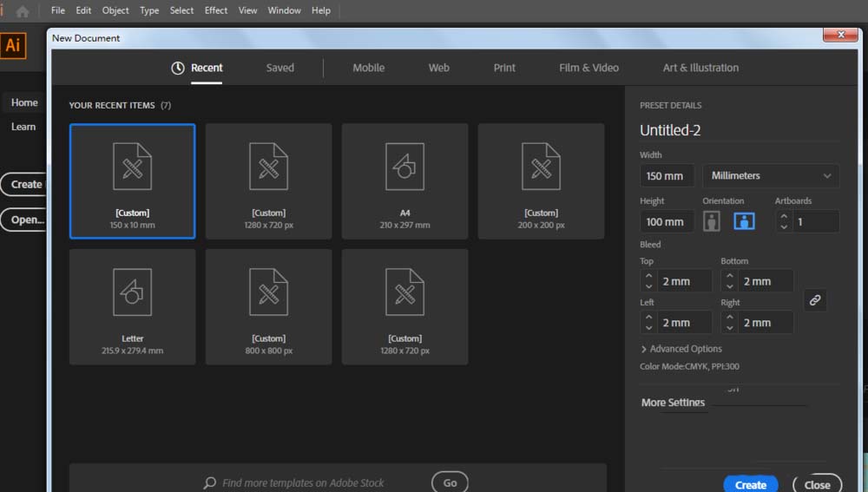Increase the Artboards count stepper
868x492 pixels.
coord(784,216)
